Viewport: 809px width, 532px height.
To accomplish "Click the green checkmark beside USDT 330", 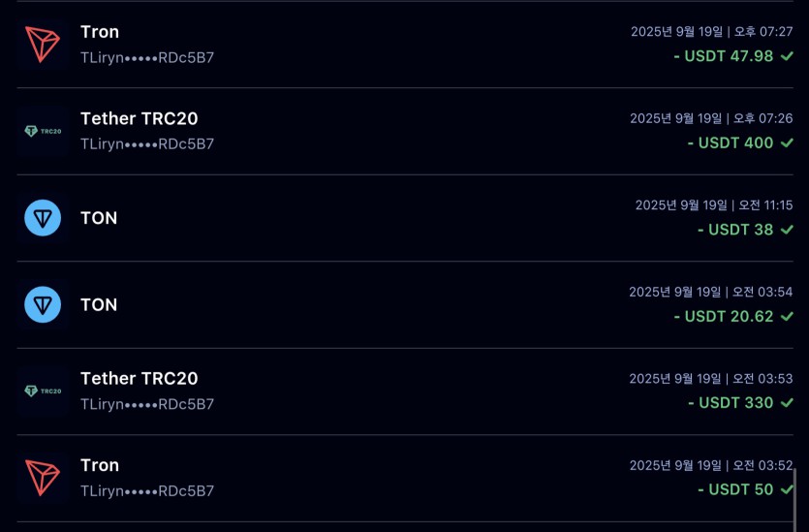I will (787, 402).
